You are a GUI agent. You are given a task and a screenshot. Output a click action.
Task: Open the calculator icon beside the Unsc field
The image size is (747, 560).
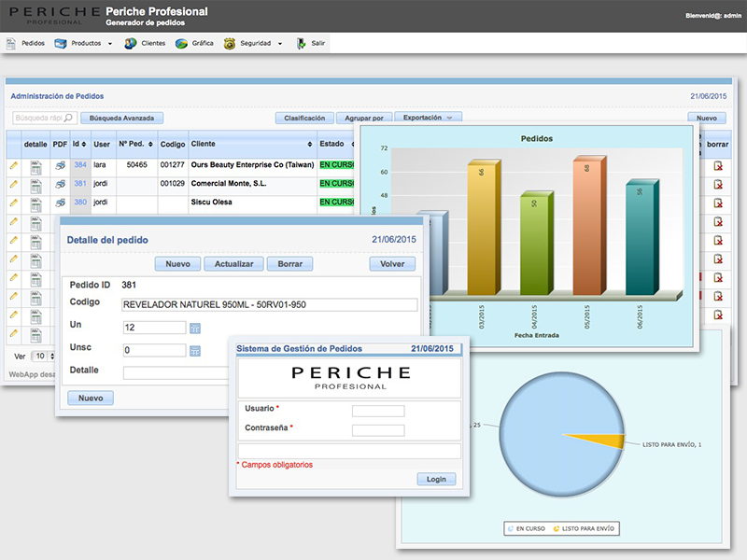pos(195,351)
